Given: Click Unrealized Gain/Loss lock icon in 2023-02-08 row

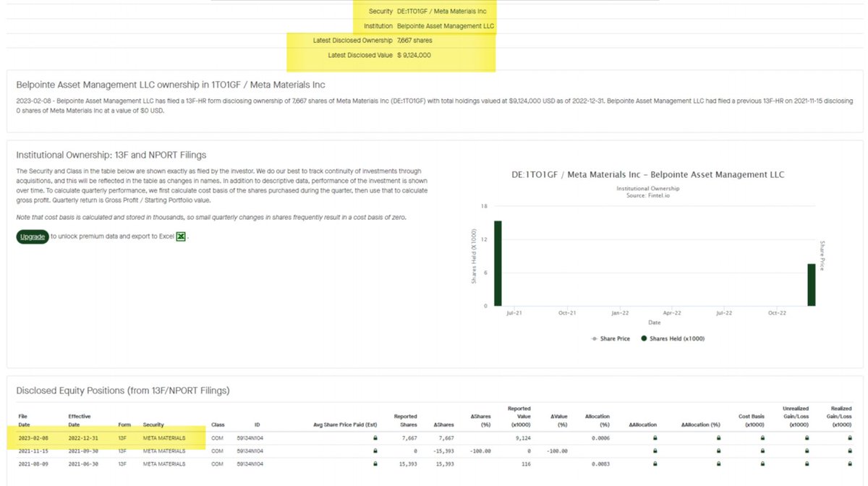Looking at the screenshot, I should pyautogui.click(x=806, y=438).
